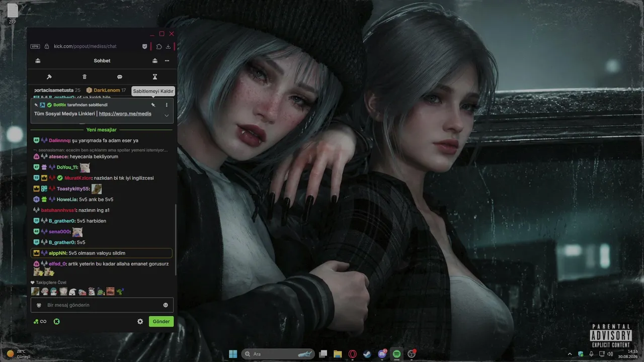Image resolution: width=644 pixels, height=362 pixels.
Task: Open Discord from the taskbar
Action: (x=382, y=354)
